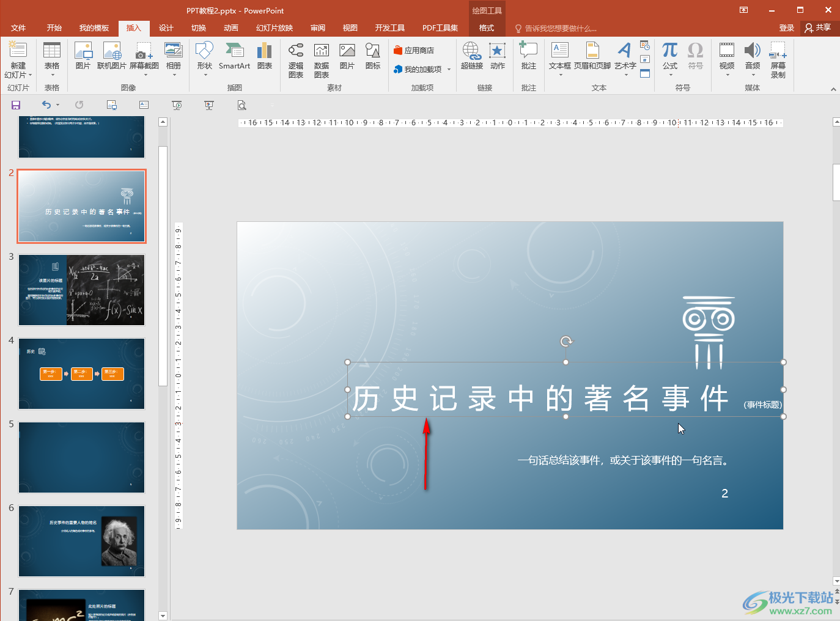840x621 pixels.
Task: Click the 动作 action icon
Action: click(498, 56)
